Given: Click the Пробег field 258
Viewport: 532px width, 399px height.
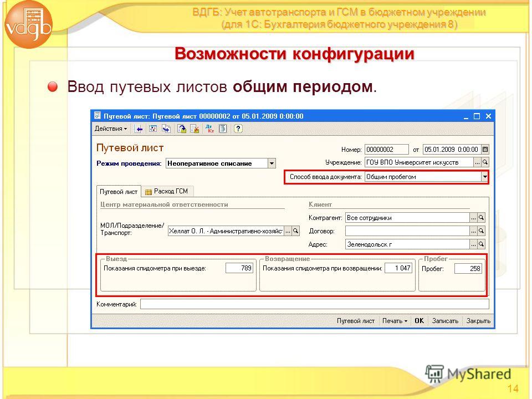Looking at the screenshot, I should pyautogui.click(x=468, y=269).
